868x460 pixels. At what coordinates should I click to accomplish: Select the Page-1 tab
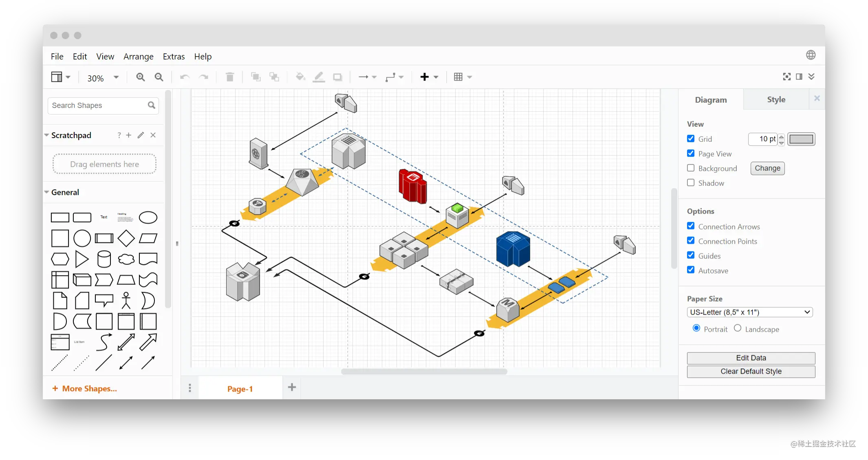[240, 389]
